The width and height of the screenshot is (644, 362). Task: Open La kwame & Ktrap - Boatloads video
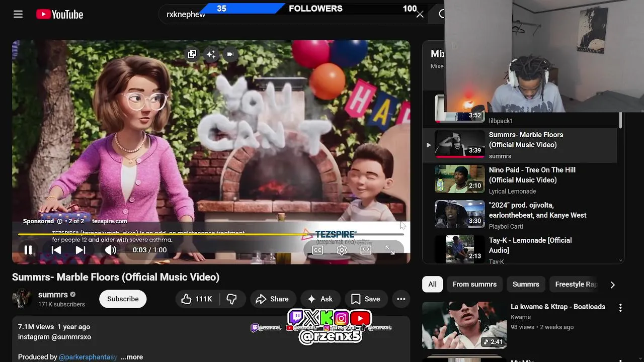point(558,307)
